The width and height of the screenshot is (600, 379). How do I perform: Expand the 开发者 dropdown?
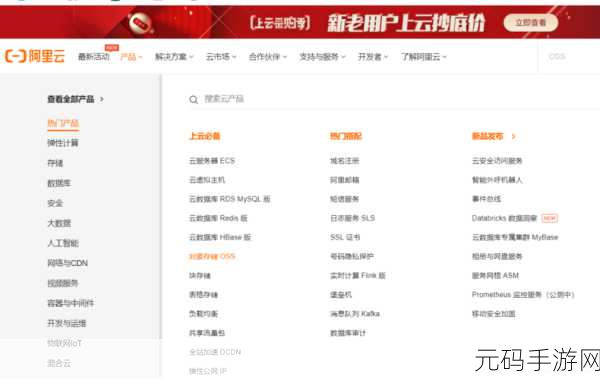point(373,57)
